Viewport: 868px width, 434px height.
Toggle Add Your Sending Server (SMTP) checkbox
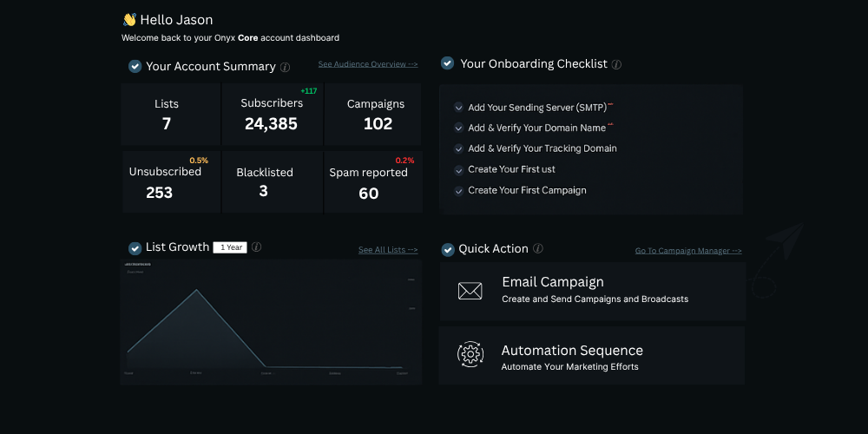(x=458, y=108)
